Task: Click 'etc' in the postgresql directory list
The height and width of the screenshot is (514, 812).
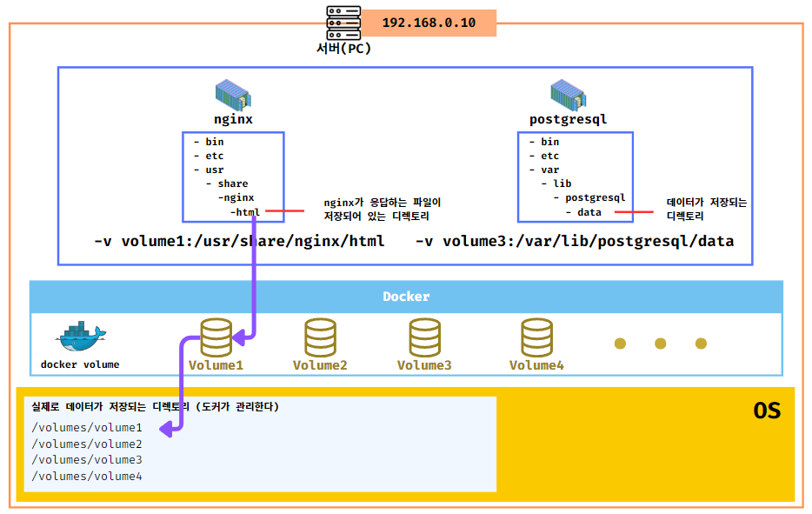Action: point(550,156)
